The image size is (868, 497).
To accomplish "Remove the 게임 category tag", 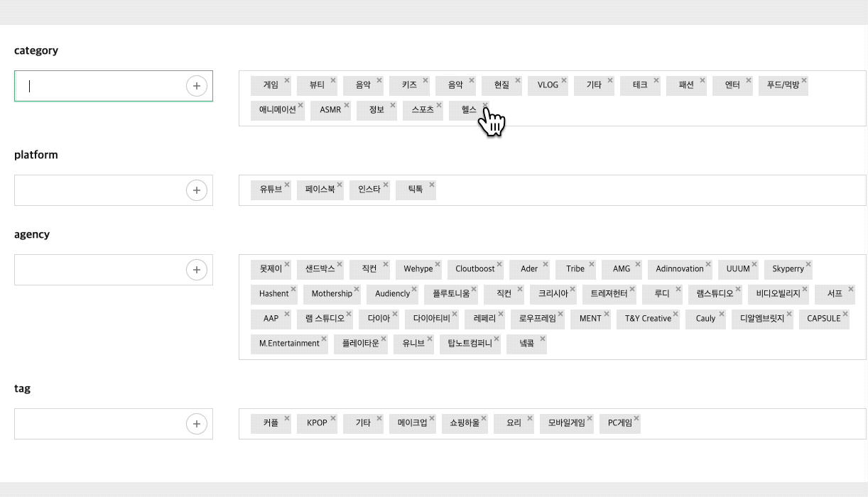I will (x=286, y=80).
